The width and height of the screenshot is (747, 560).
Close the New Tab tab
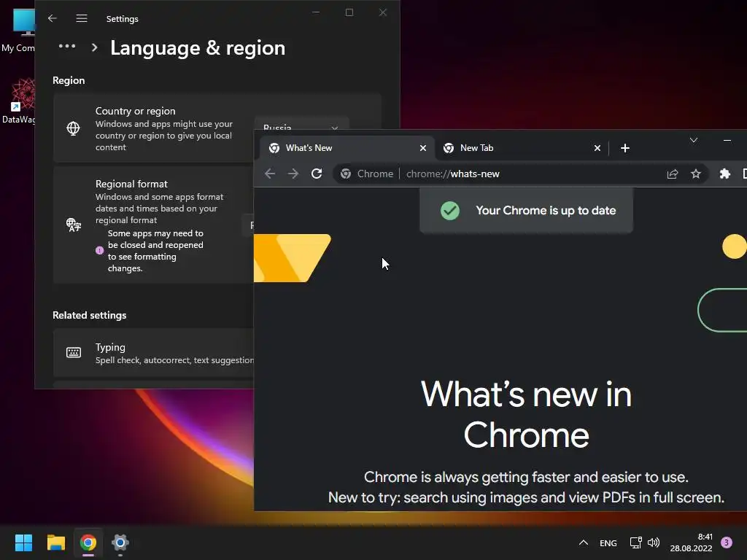pos(597,148)
